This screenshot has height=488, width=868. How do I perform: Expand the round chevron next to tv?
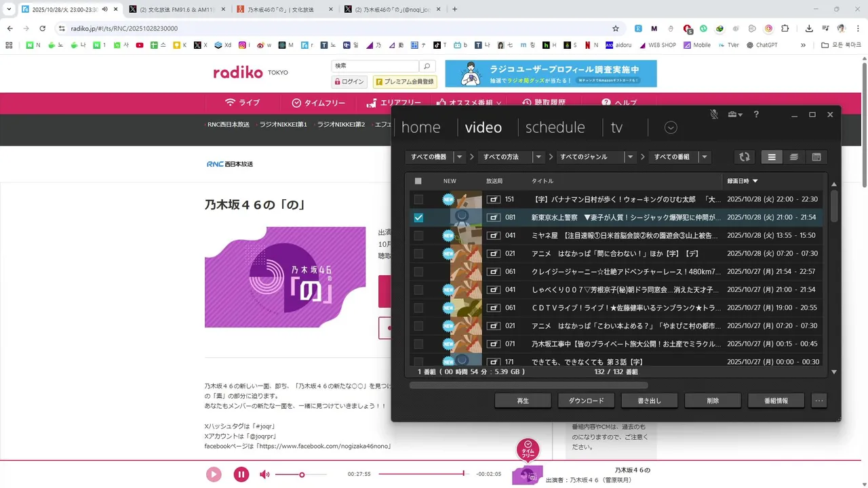tap(671, 127)
